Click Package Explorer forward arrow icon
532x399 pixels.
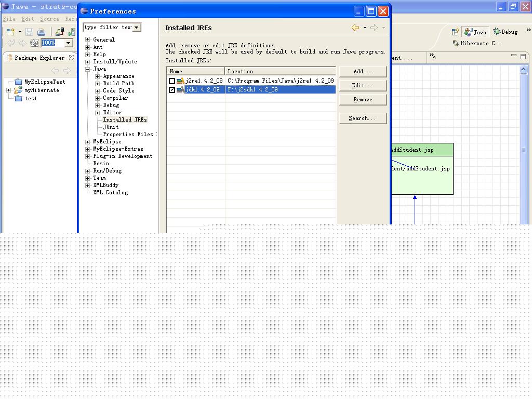67,71
